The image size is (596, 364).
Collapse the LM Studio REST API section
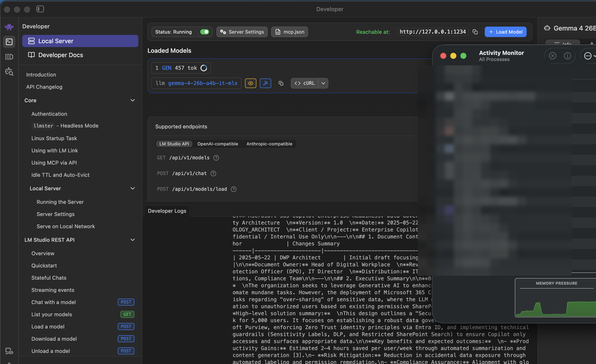[x=133, y=240]
